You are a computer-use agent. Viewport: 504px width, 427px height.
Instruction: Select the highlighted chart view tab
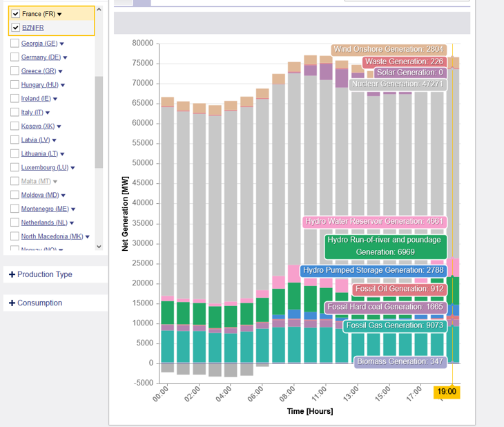(142, 3)
